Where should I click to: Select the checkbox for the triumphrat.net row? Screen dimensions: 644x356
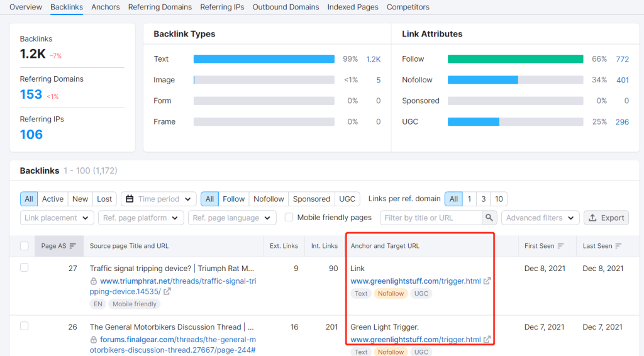point(25,267)
